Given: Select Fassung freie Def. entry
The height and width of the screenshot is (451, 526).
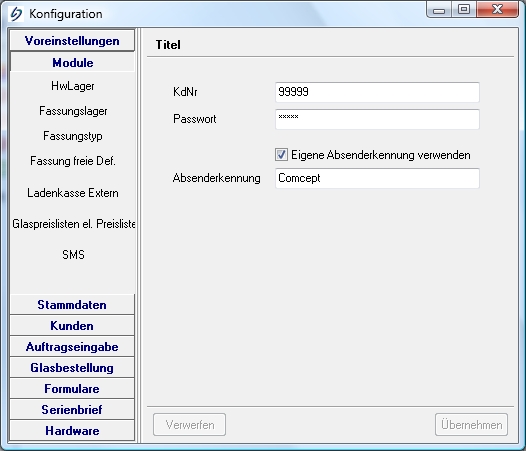Looking at the screenshot, I should point(73,161).
